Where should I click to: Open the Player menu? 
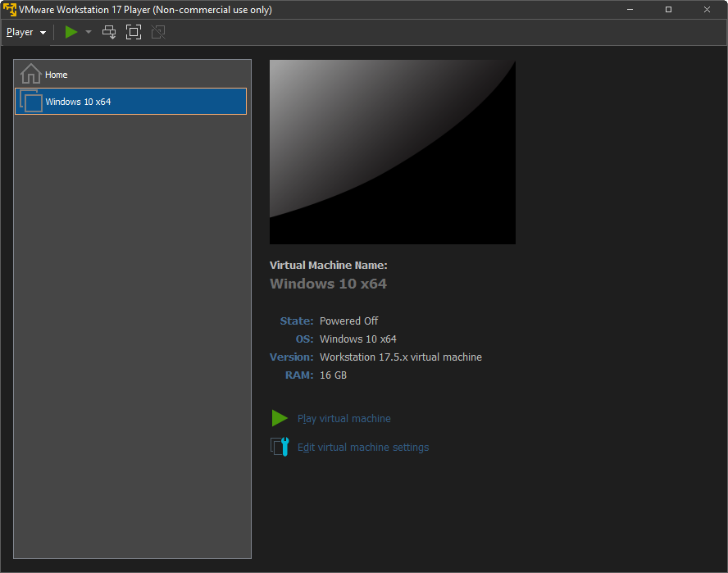[x=26, y=33]
